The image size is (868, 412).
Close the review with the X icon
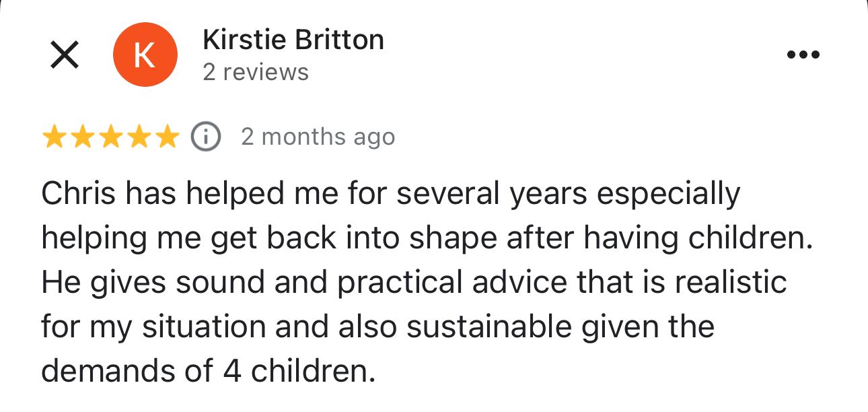[65, 55]
